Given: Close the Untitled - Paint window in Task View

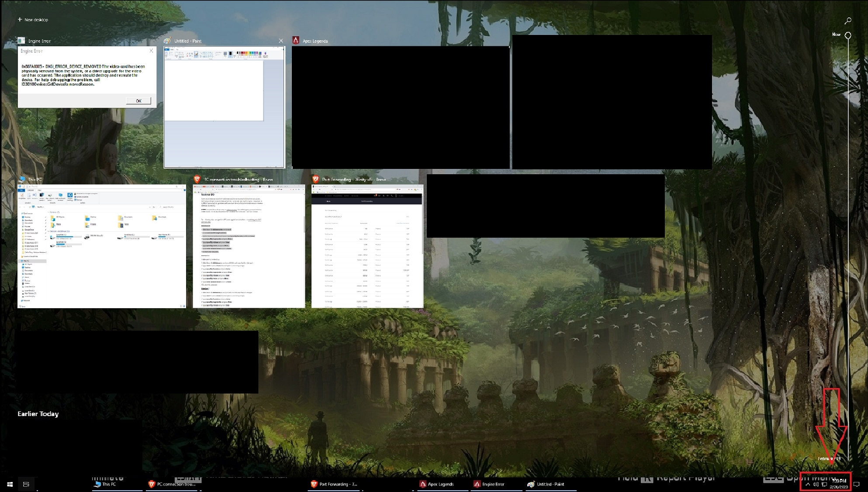Looking at the screenshot, I should click(x=281, y=41).
